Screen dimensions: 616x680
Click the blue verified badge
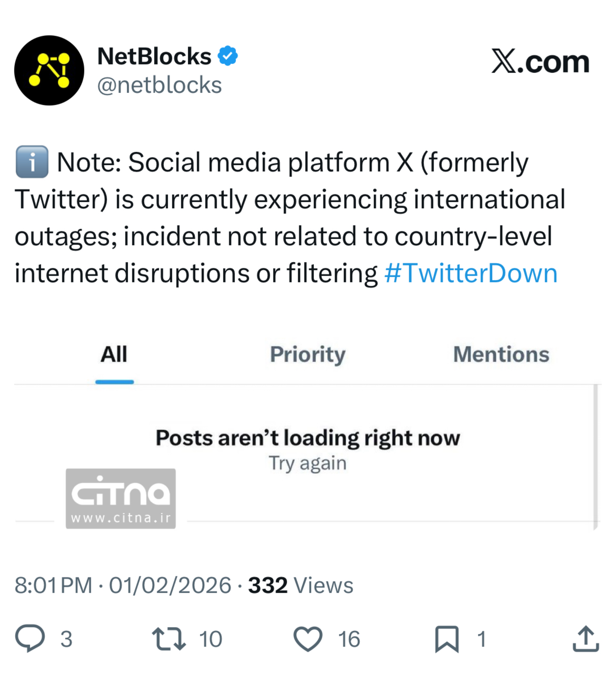(228, 56)
